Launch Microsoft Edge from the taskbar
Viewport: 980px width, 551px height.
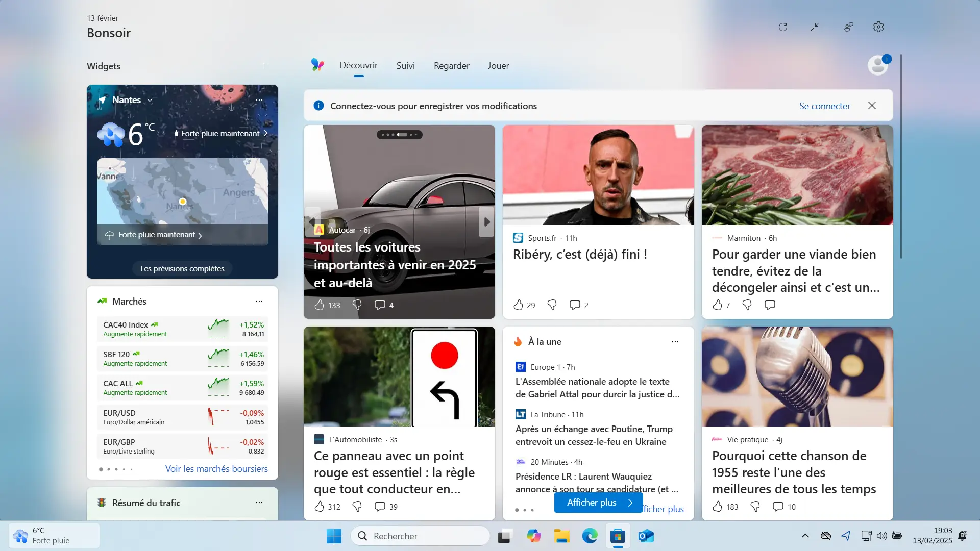click(x=590, y=536)
